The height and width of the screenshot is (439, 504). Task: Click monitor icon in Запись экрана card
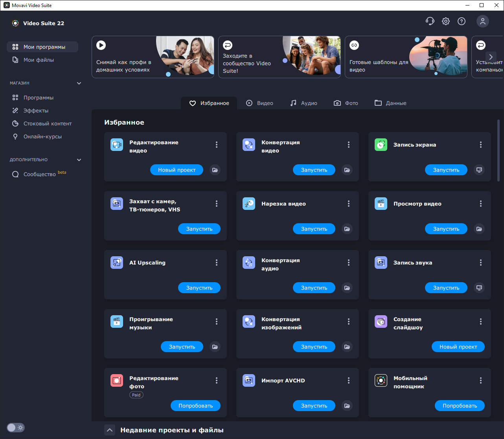tap(479, 170)
